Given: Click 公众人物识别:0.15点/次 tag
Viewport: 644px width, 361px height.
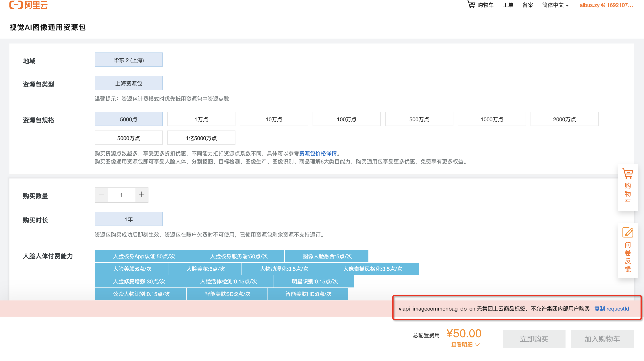Looking at the screenshot, I should tap(141, 294).
